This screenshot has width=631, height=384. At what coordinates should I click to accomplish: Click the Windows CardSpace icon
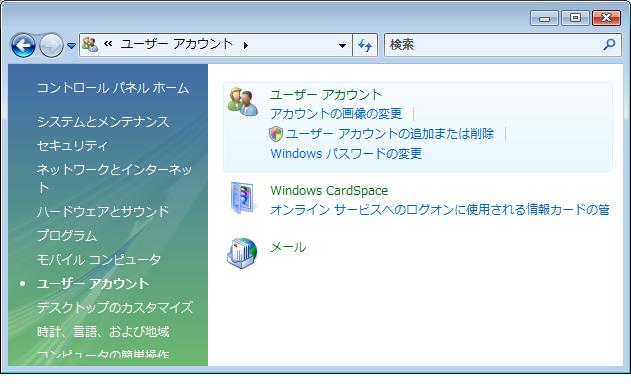pos(243,198)
